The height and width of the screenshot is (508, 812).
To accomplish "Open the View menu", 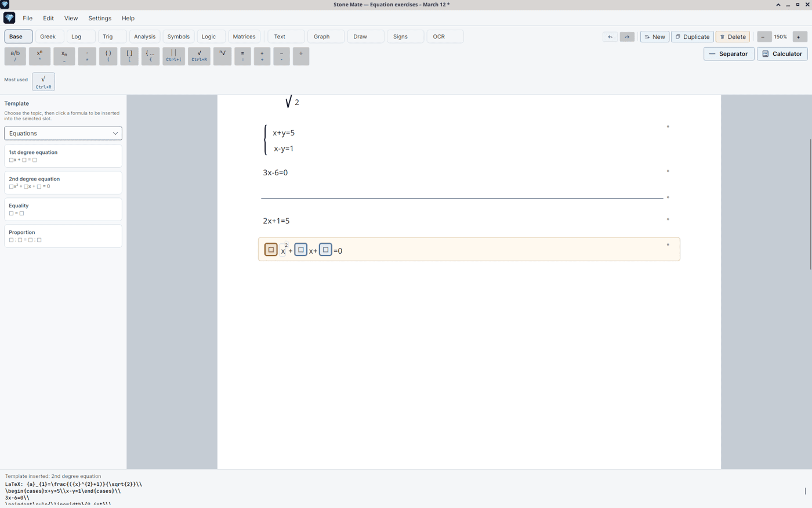I will [71, 18].
